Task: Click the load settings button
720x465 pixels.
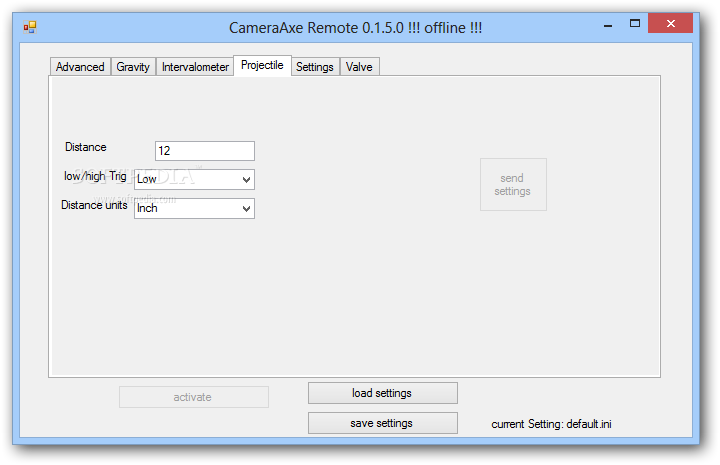Action: tap(382, 393)
